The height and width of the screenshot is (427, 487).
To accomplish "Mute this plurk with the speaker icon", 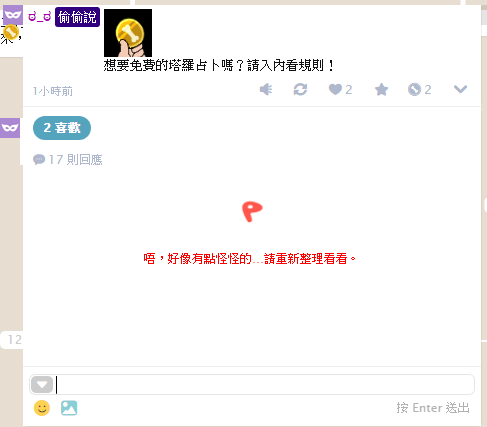I will pos(266,89).
